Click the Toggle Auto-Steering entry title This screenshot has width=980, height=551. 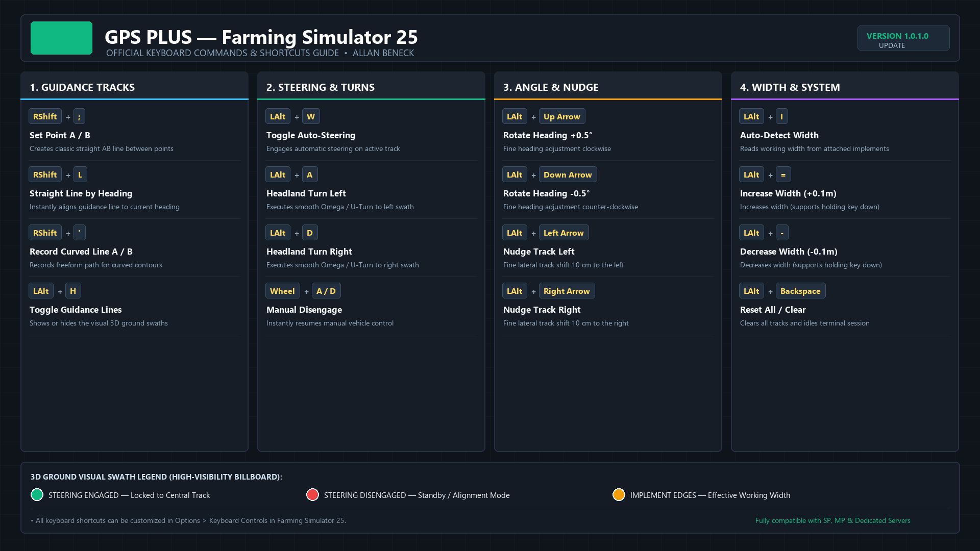coord(311,135)
